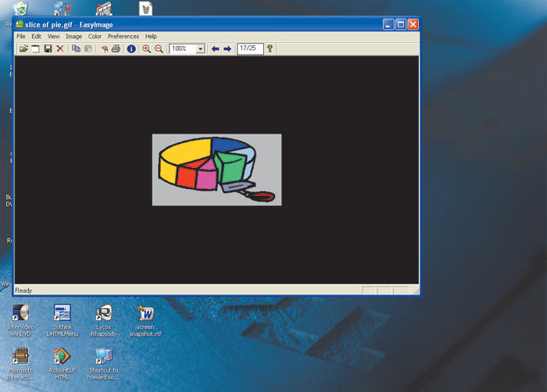The width and height of the screenshot is (547, 392).
Task: Select the InterVideo WinDVD desktop shortcut
Action: coord(21,317)
